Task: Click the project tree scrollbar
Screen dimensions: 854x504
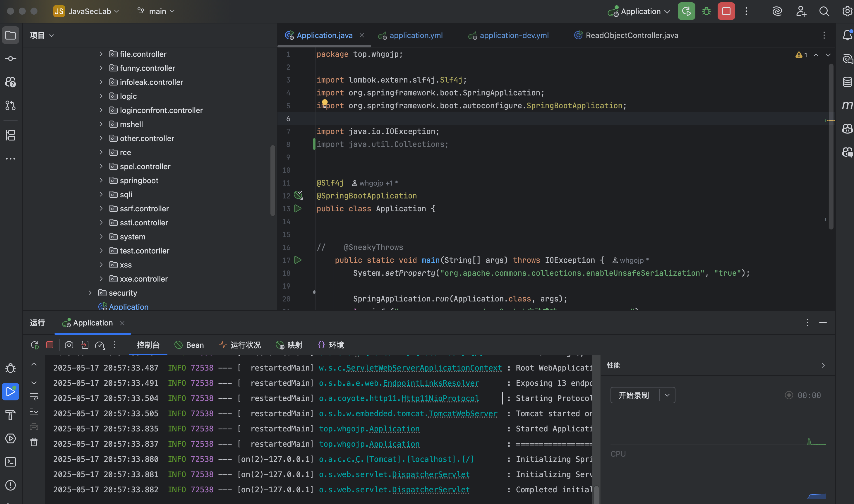Action: tap(272, 180)
